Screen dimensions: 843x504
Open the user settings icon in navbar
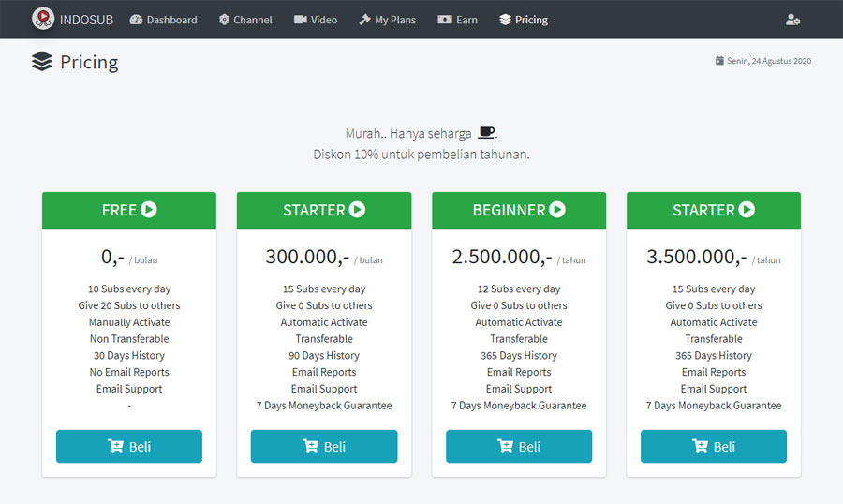point(793,20)
